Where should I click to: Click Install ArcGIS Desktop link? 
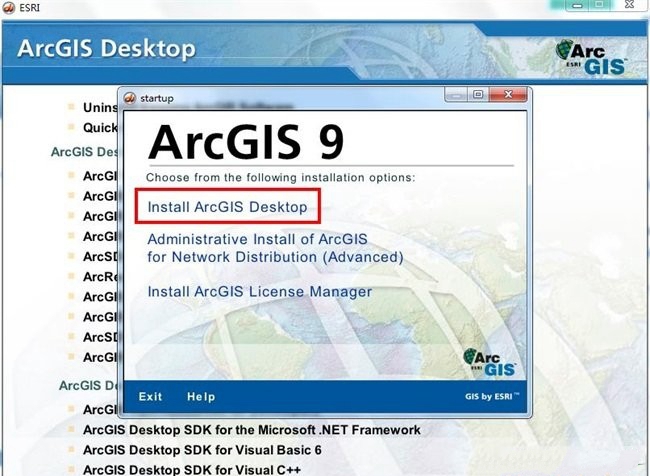pyautogui.click(x=227, y=207)
